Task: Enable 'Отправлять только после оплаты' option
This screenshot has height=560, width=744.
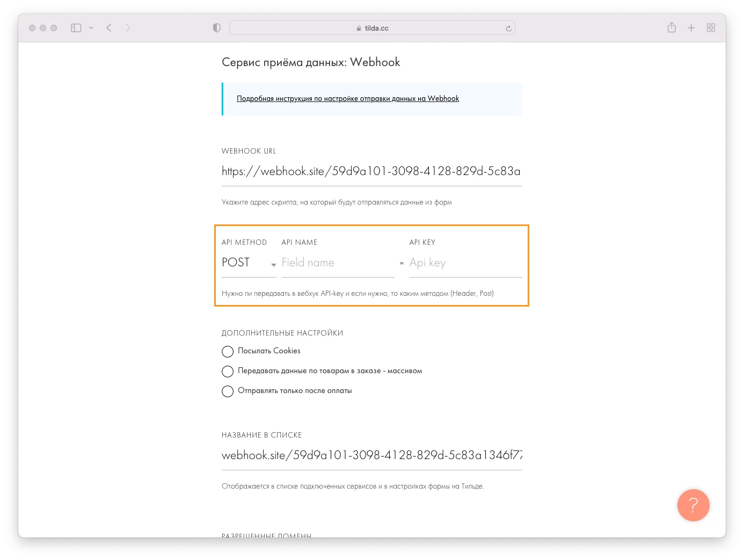Action: (228, 391)
